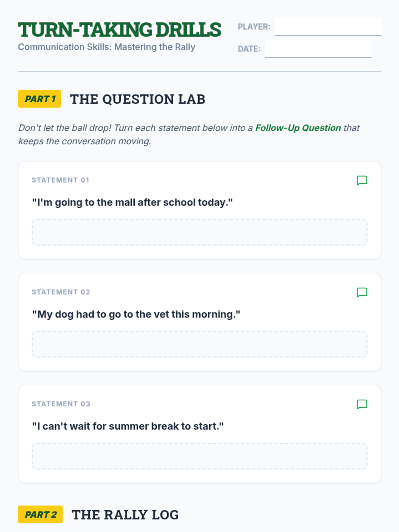
Task: Click THE RALLY LOG heading
Action: 125,515
